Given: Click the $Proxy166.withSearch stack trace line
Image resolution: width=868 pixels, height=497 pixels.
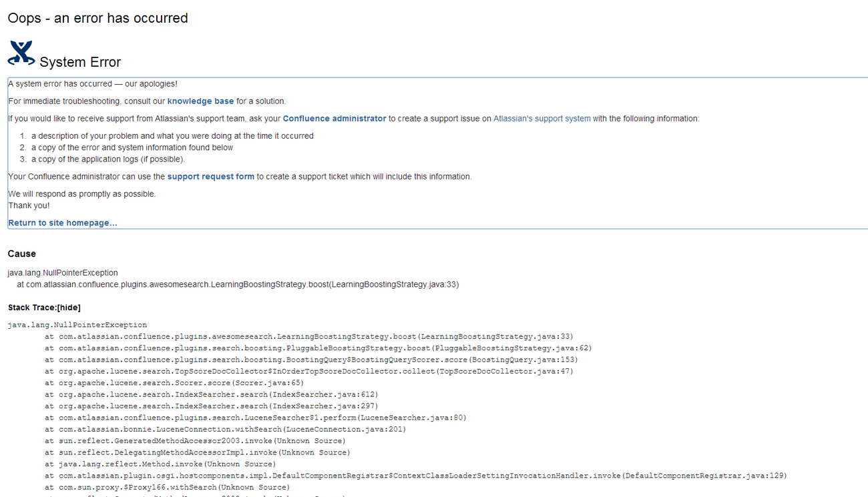Looking at the screenshot, I should (168, 487).
